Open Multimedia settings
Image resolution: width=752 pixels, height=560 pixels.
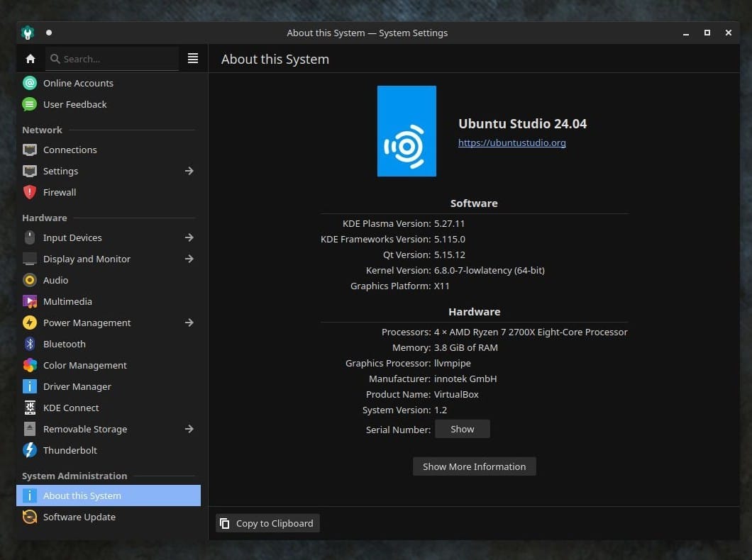pos(67,301)
